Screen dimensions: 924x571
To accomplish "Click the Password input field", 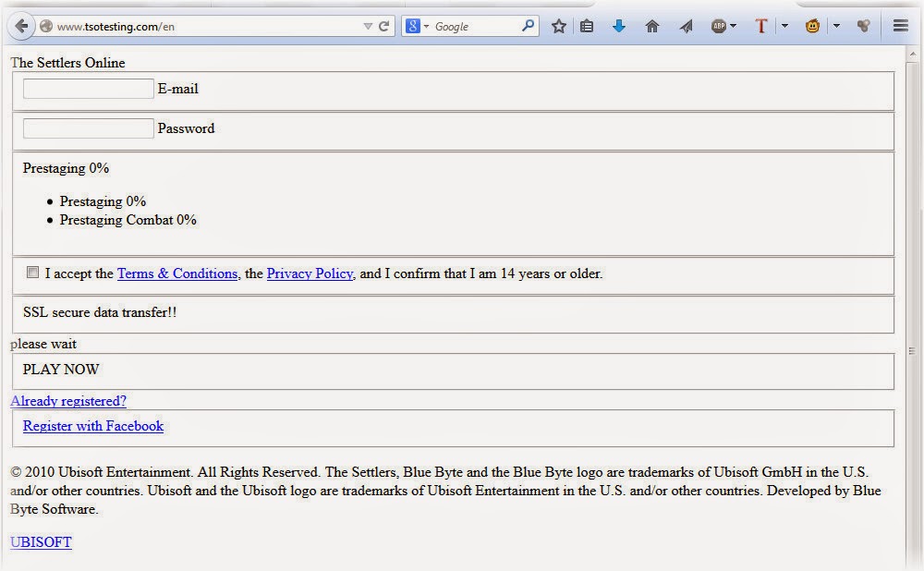I will (x=89, y=128).
